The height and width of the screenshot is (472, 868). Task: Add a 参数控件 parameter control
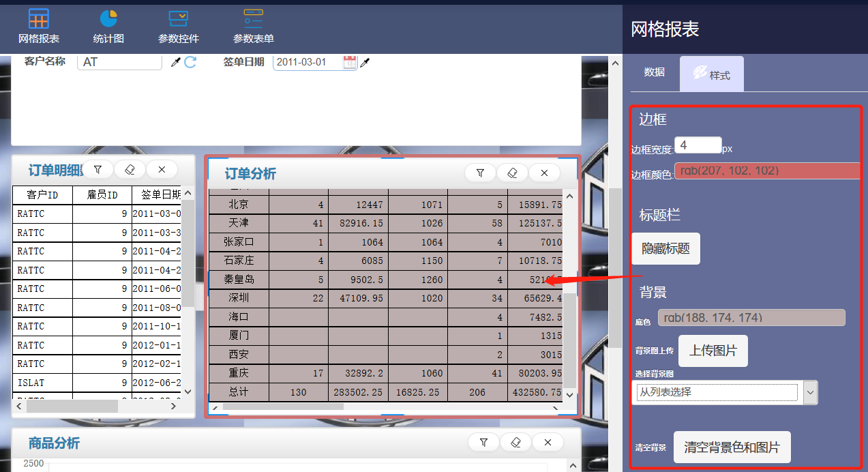pyautogui.click(x=178, y=26)
